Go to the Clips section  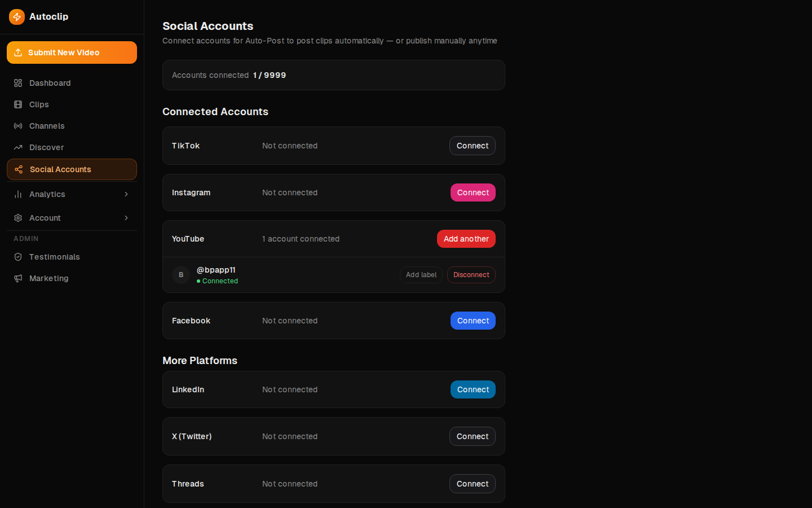pyautogui.click(x=72, y=104)
